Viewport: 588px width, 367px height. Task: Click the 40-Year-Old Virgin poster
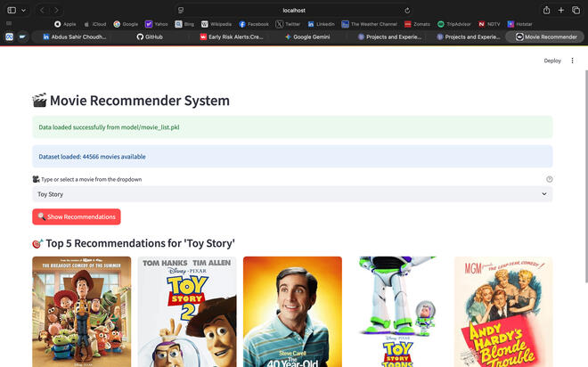tap(292, 312)
